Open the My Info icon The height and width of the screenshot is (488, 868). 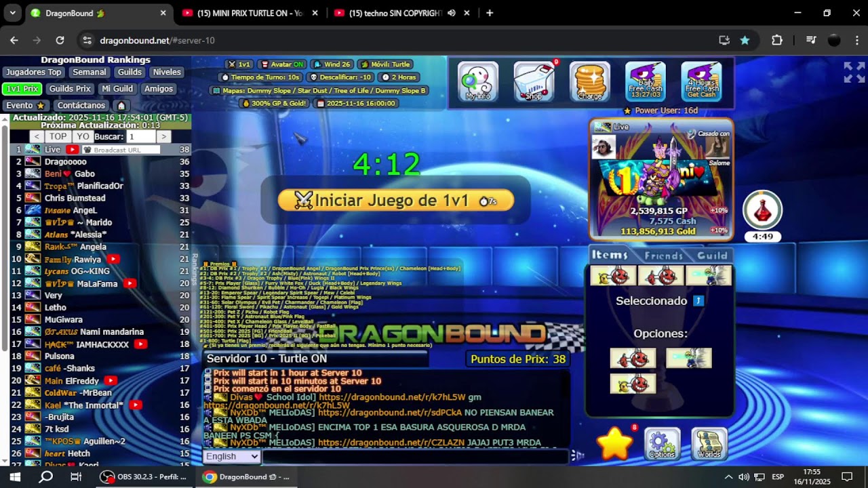coord(478,81)
